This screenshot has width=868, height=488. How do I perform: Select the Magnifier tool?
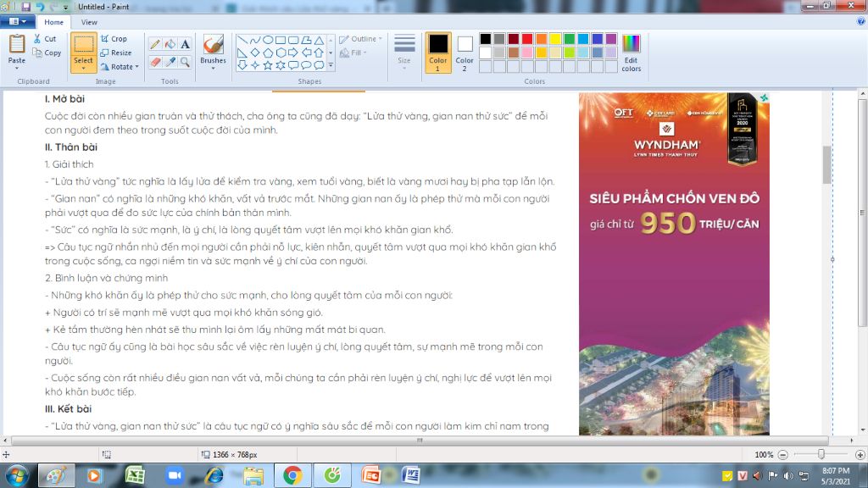[185, 62]
